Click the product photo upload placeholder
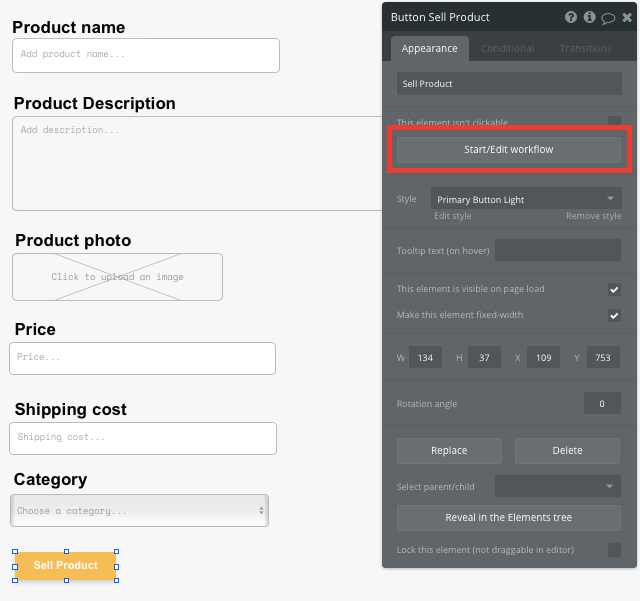 tap(117, 277)
